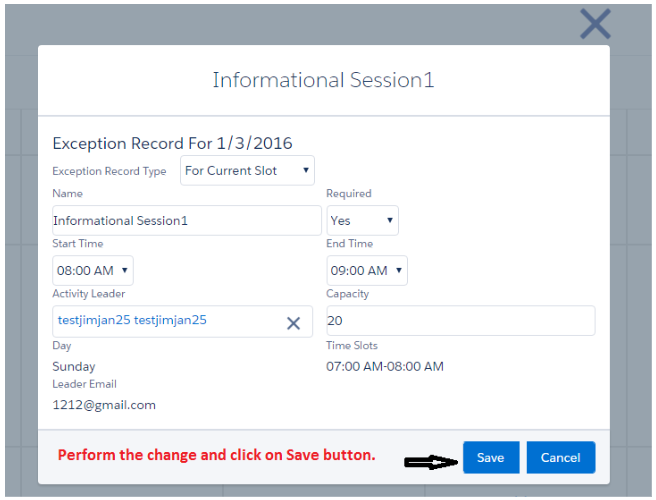
Task: Click the 1212@gmail.com leader email
Action: [104, 405]
